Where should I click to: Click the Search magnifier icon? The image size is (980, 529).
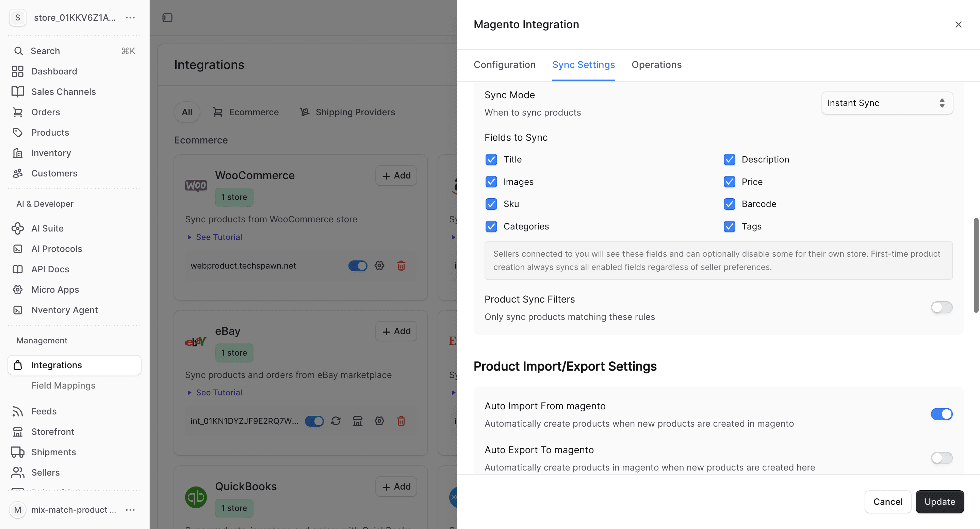pos(18,51)
